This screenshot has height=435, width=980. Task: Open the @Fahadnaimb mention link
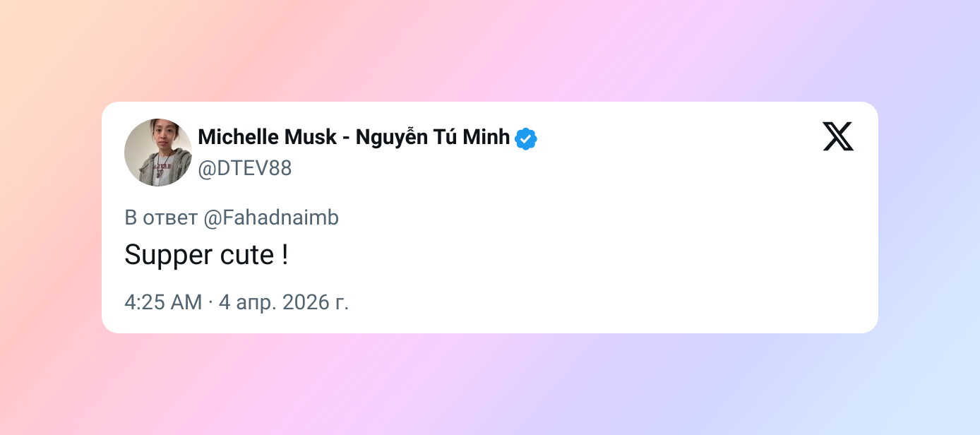[x=271, y=218]
